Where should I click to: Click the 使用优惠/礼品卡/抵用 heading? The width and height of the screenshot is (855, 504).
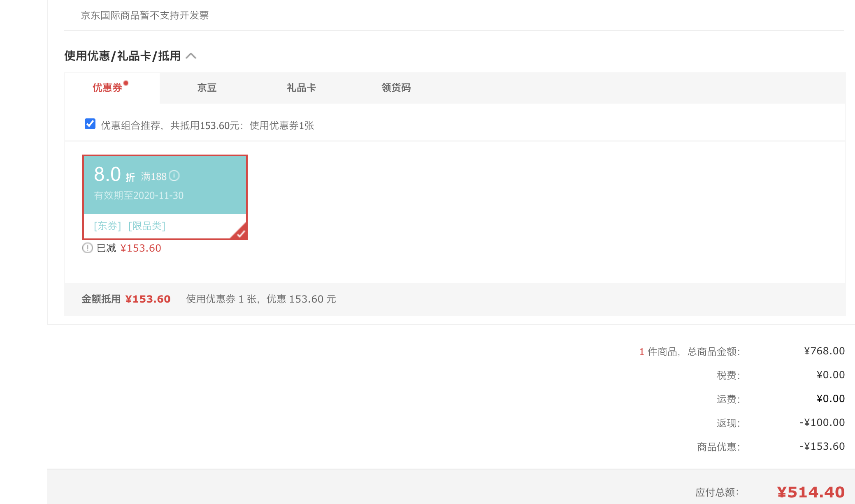pyautogui.click(x=123, y=56)
